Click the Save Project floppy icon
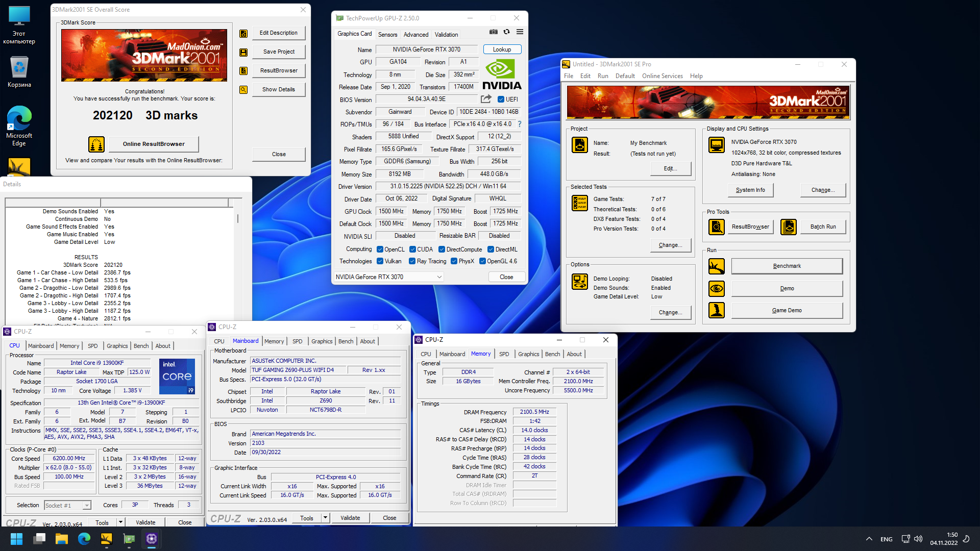980x551 pixels. click(243, 52)
